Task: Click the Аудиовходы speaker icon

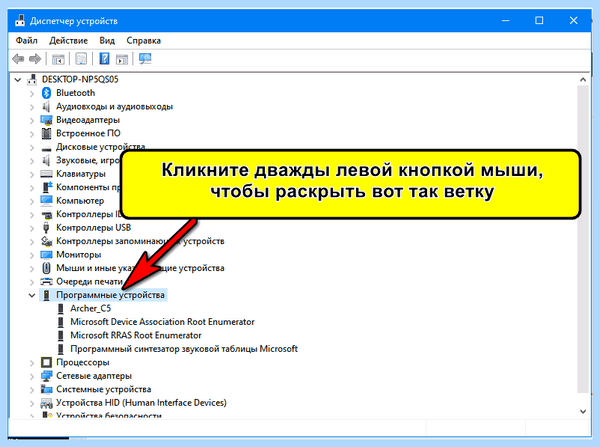Action: [46, 106]
